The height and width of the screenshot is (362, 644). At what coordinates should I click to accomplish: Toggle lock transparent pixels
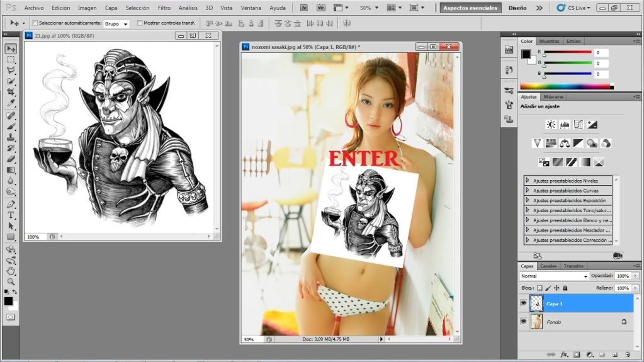click(x=539, y=288)
